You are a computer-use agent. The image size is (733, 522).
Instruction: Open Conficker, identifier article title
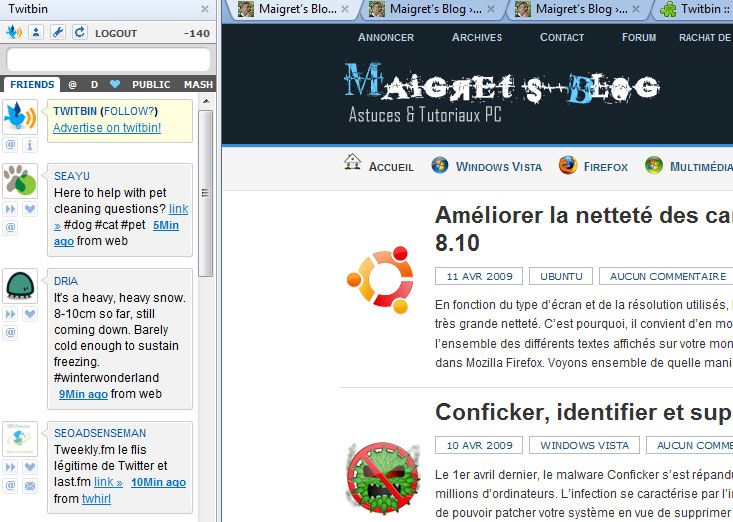pos(583,412)
